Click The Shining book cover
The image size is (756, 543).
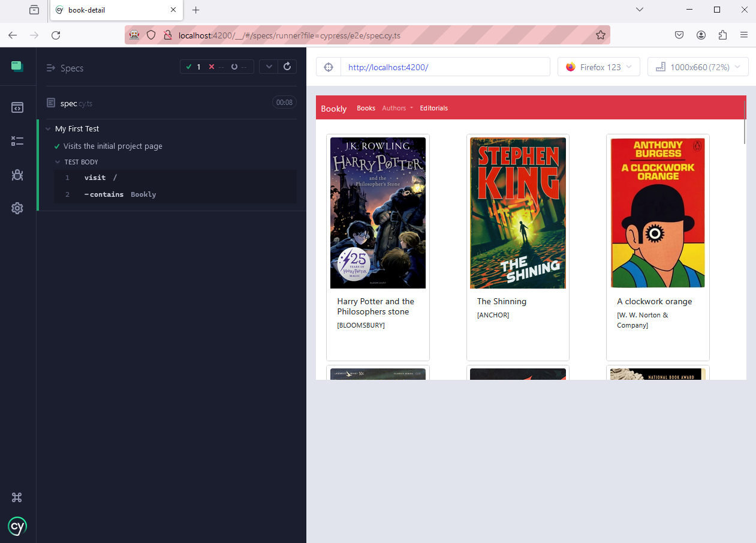coord(518,213)
